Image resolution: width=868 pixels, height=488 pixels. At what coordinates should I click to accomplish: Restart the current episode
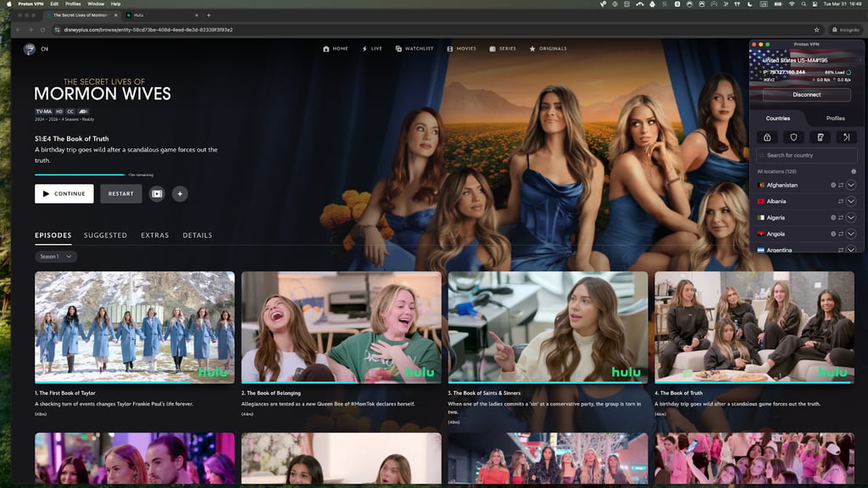coord(120,194)
